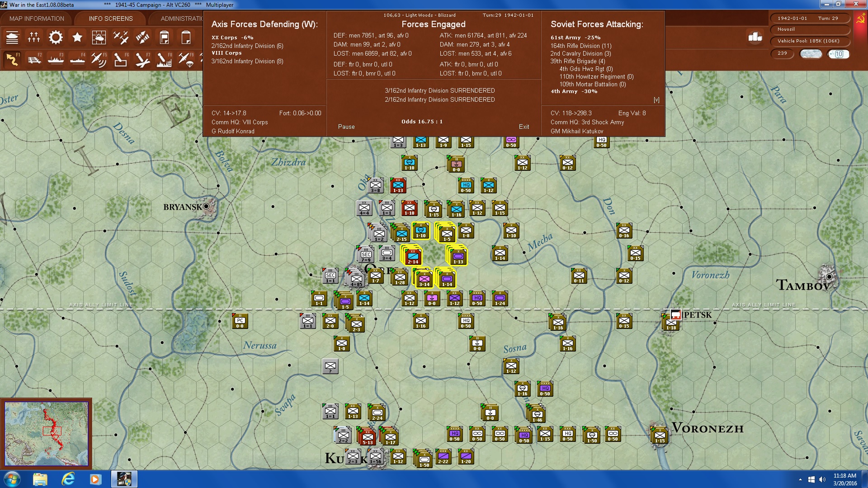Screen dimensions: 868x488
Task: Open the production gear icon
Action: coord(56,38)
